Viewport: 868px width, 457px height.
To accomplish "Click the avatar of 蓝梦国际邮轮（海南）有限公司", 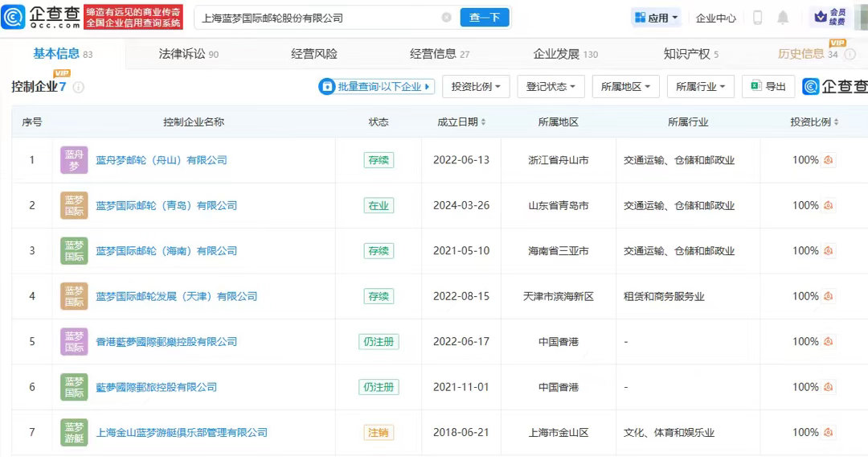I will (74, 251).
